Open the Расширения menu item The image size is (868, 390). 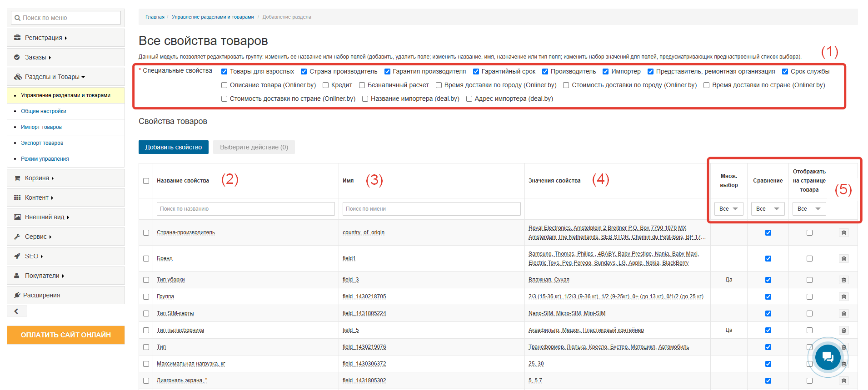pyautogui.click(x=66, y=295)
